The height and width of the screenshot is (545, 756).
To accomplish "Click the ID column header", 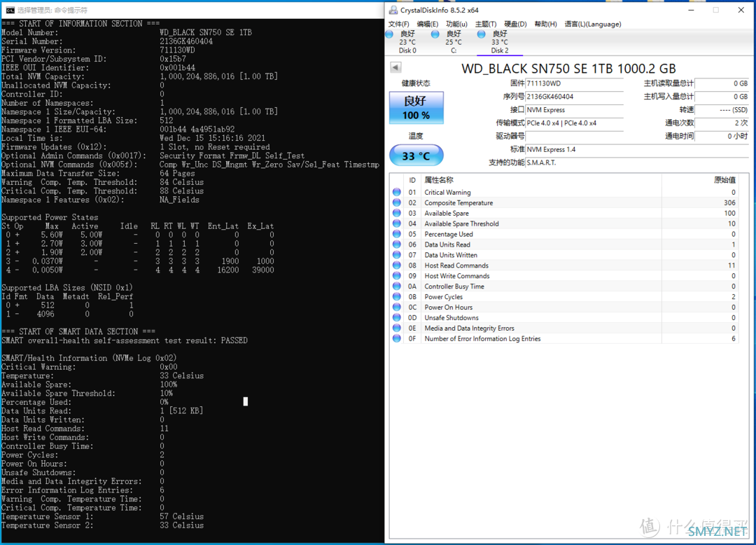I will [x=412, y=180].
